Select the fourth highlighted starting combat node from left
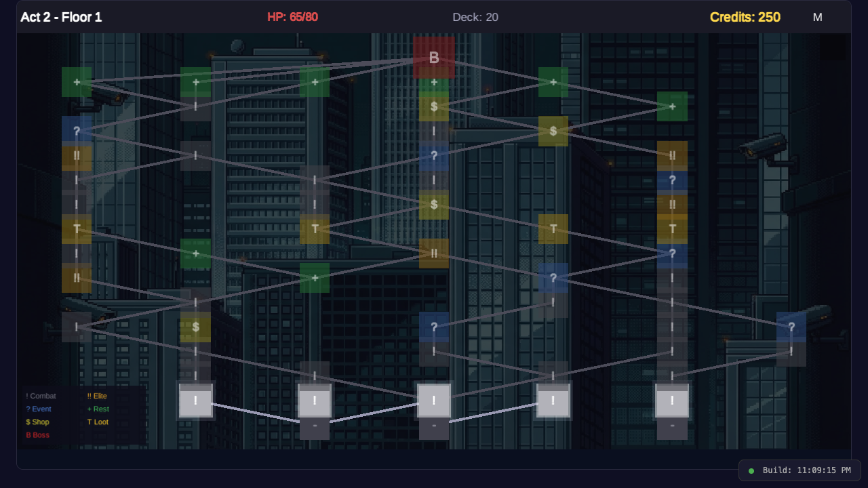Screen dimensions: 868x488 pyautogui.click(x=553, y=401)
